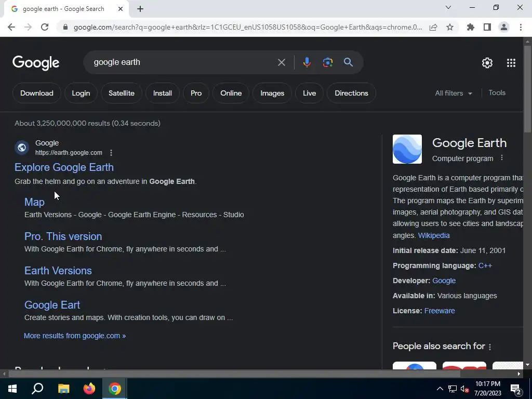
Task: Select the Directions filter chip
Action: (x=352, y=93)
